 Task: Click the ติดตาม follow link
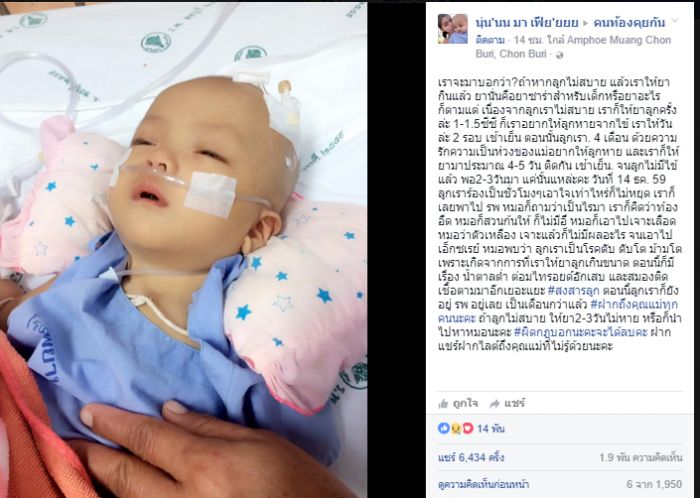point(490,40)
